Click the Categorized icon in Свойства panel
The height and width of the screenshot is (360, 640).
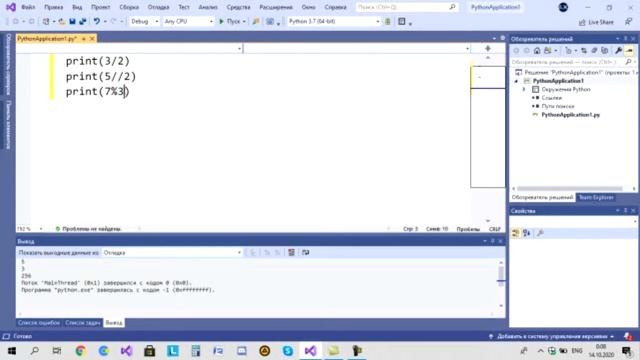(516, 233)
